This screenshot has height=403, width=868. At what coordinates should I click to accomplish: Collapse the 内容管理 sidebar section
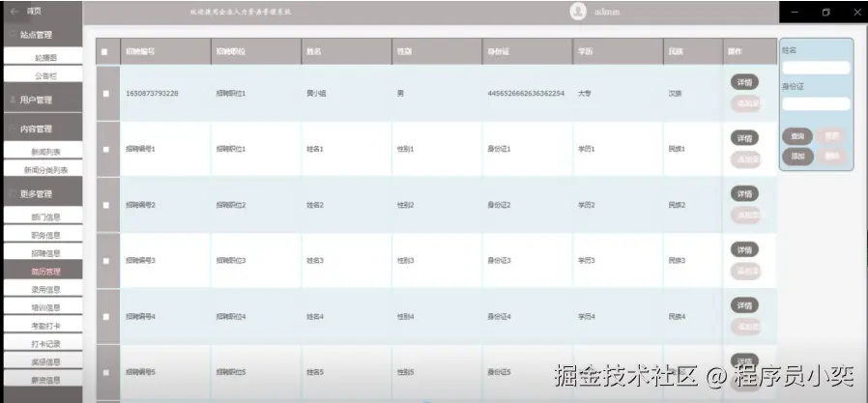(43, 129)
